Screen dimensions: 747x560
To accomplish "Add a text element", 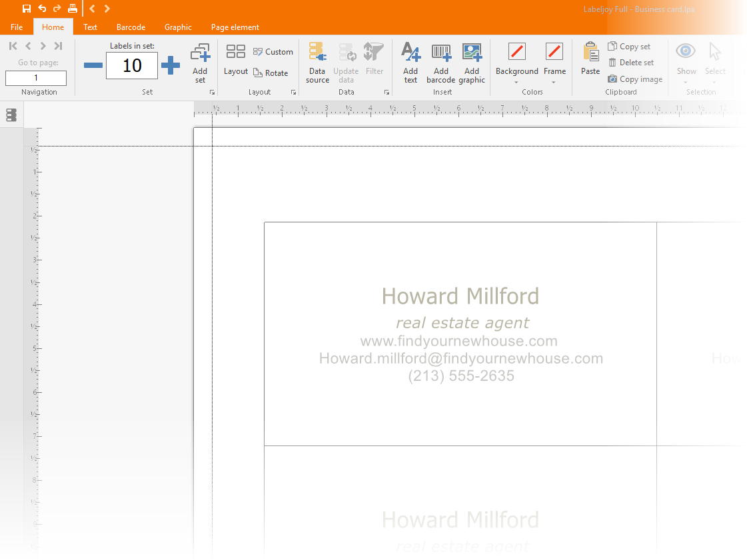I will coord(410,63).
